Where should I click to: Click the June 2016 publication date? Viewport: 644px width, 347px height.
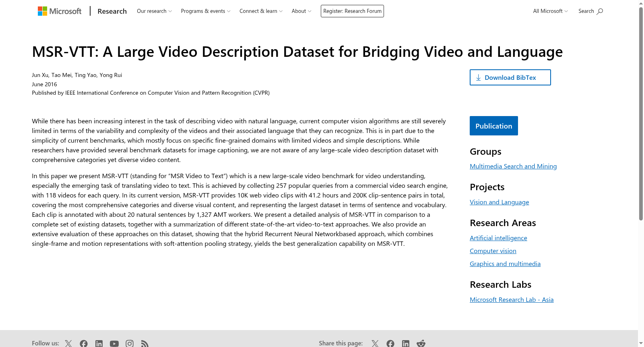(x=44, y=84)
